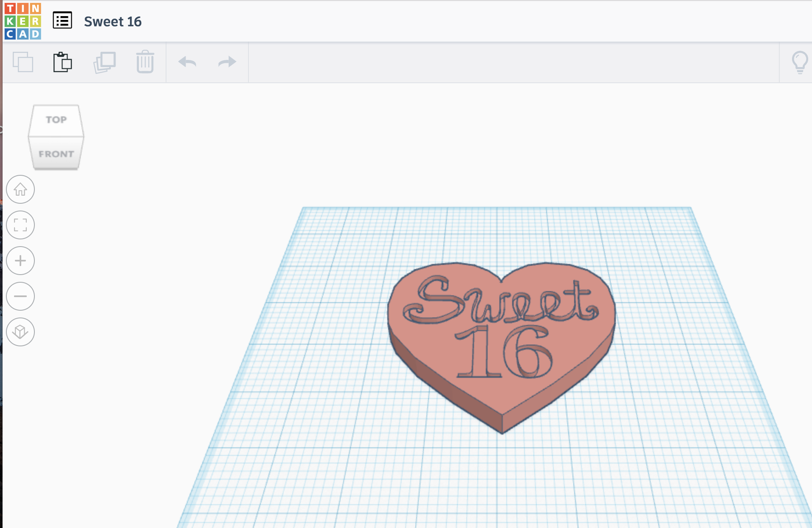Click the Delete trash icon

[145, 62]
